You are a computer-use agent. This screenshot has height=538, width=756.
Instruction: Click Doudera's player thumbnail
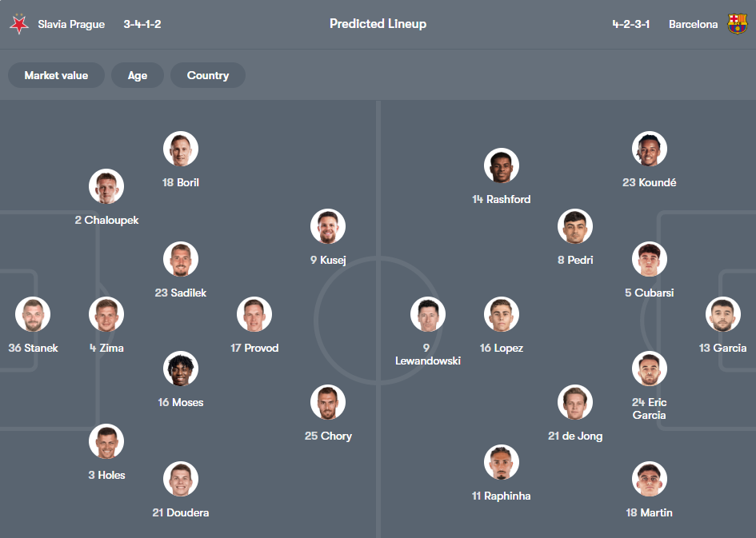tap(180, 479)
